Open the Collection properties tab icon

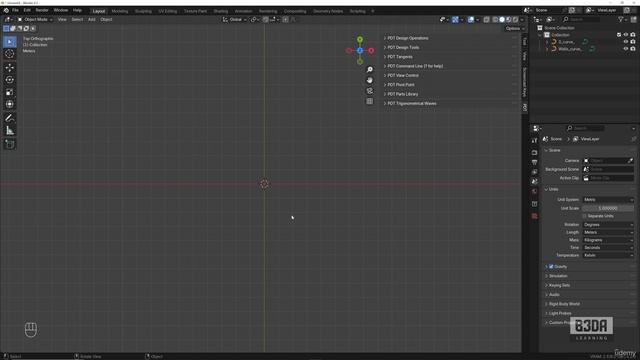tap(534, 204)
